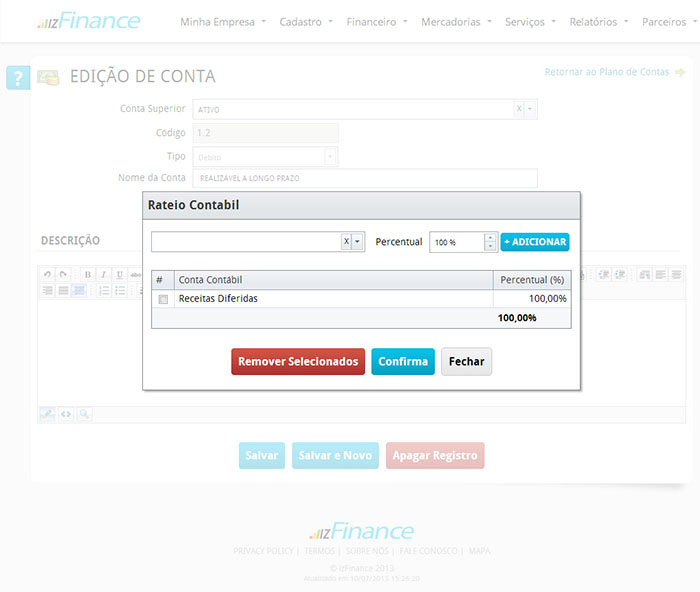This screenshot has width=700, height=592.
Task: Toggle italic formatting in editor toolbar
Action: pyautogui.click(x=103, y=274)
